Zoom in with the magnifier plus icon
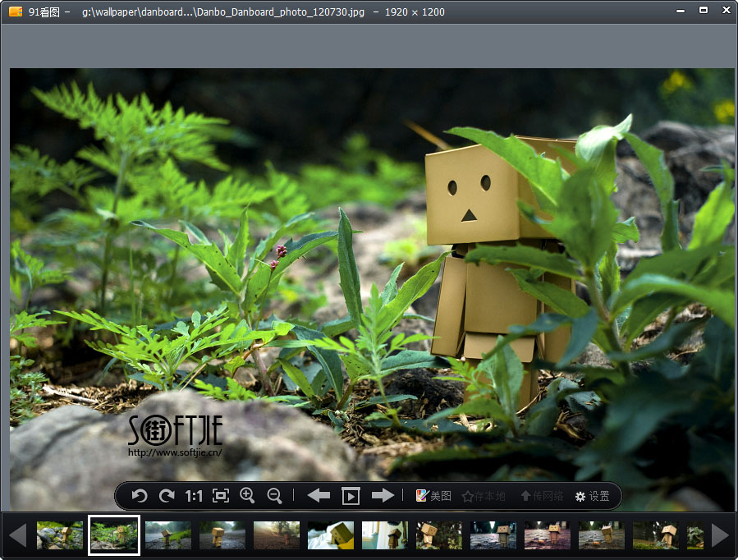 247,495
